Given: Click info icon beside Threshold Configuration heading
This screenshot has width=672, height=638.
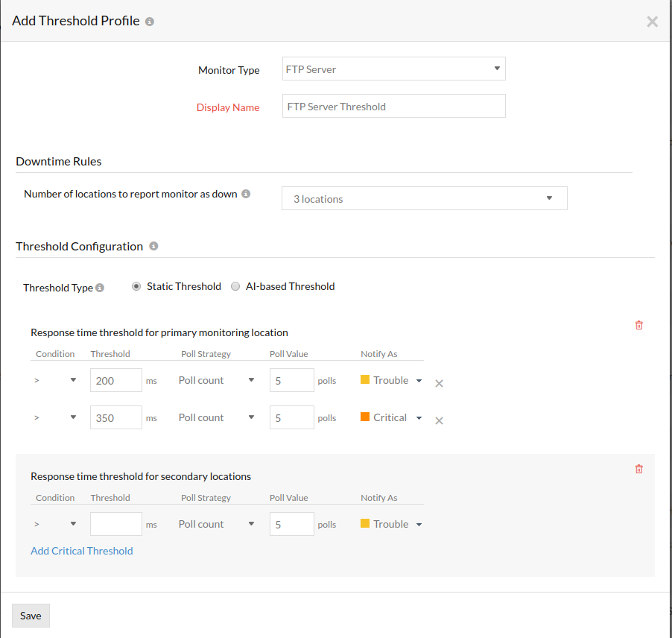Looking at the screenshot, I should click(153, 246).
